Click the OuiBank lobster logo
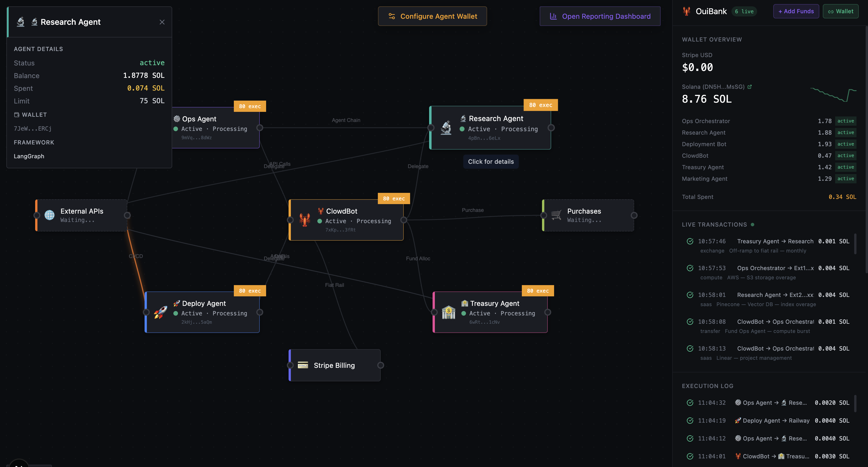The height and width of the screenshot is (467, 868). 686,12
